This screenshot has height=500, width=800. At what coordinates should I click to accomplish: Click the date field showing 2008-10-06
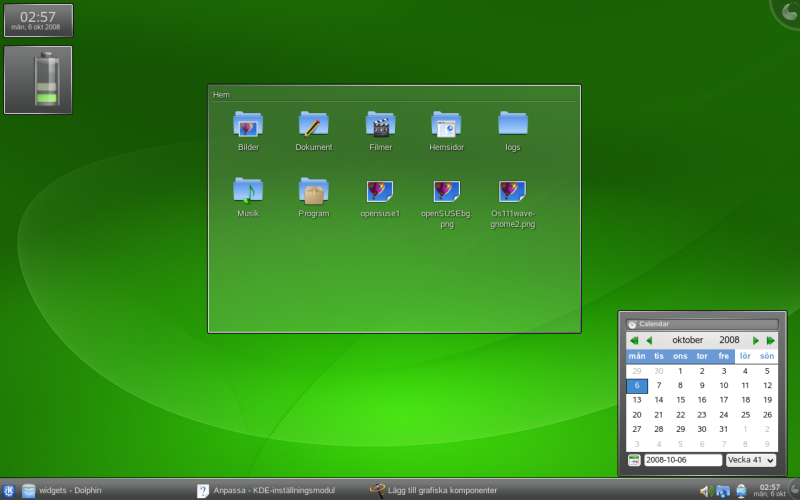pos(683,460)
